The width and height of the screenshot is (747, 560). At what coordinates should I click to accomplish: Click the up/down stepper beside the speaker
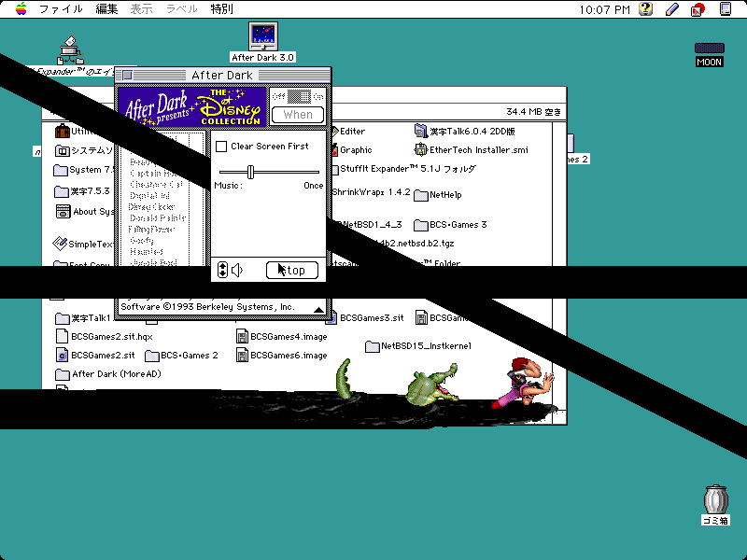[x=221, y=271]
